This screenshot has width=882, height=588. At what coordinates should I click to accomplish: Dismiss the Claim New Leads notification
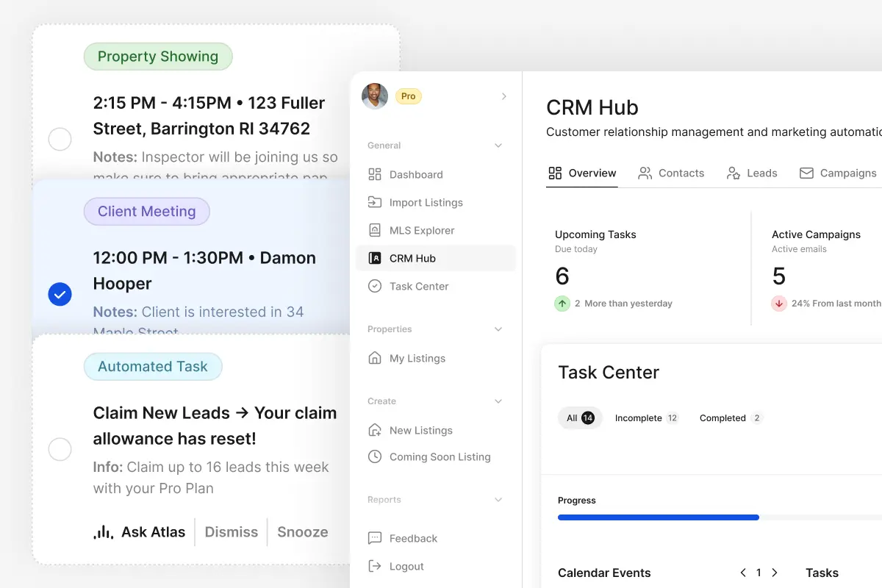[x=231, y=531]
